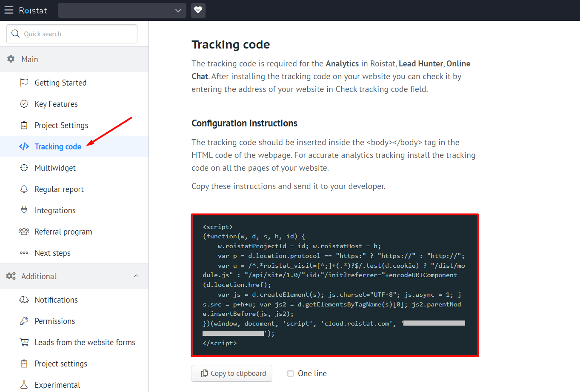Select Tracking code in sidebar
The width and height of the screenshot is (580, 392).
click(58, 146)
